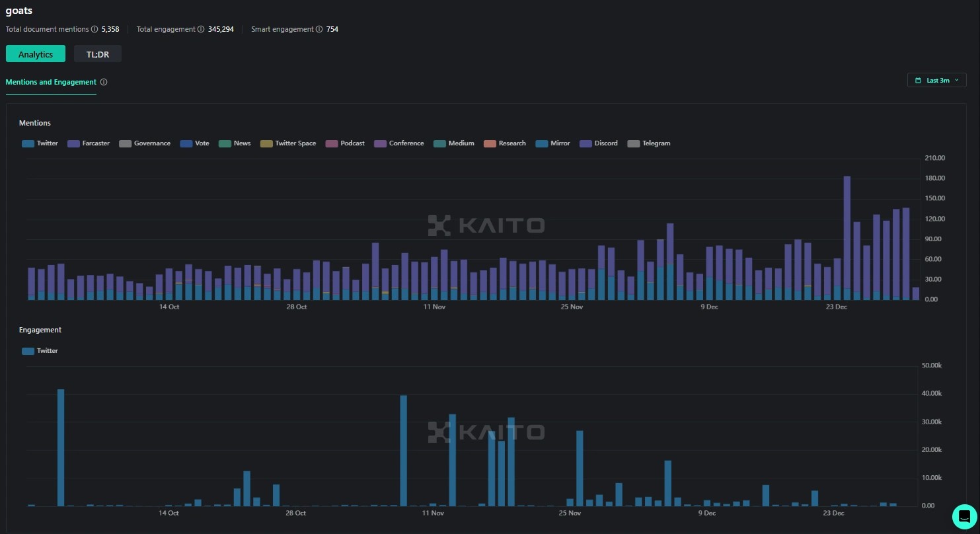Toggle Twitter series in Mentions legend
980x534 pixels.
click(40, 143)
